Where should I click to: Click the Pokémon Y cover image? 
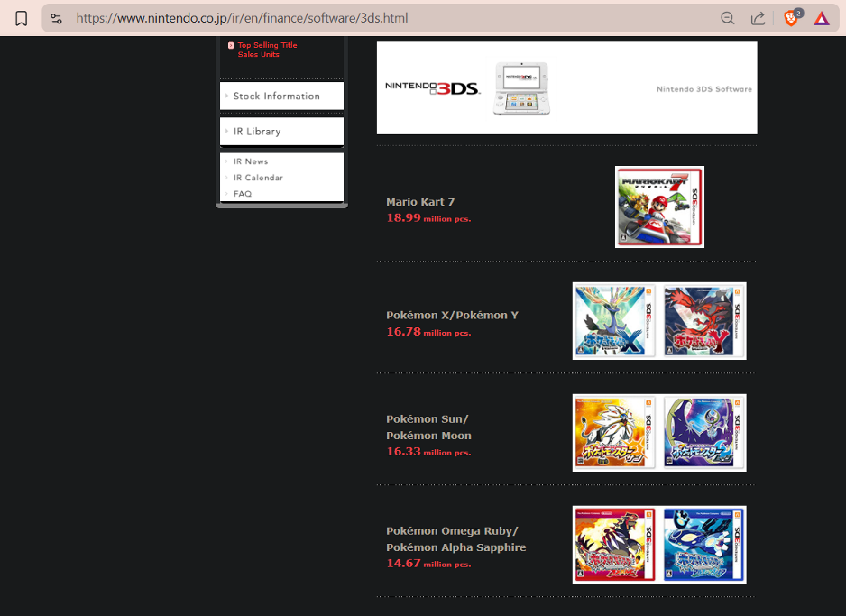click(x=703, y=321)
